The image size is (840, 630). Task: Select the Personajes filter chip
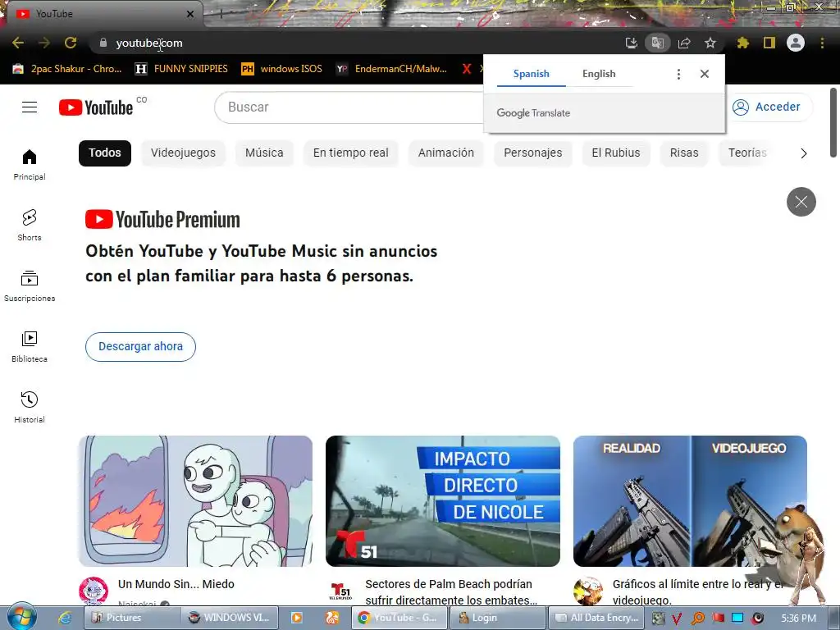[x=533, y=153]
